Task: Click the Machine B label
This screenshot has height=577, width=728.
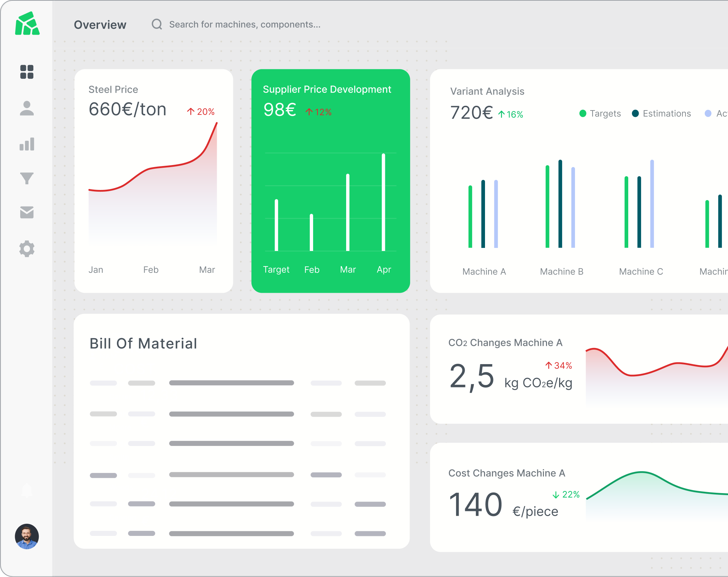Action: pyautogui.click(x=562, y=271)
